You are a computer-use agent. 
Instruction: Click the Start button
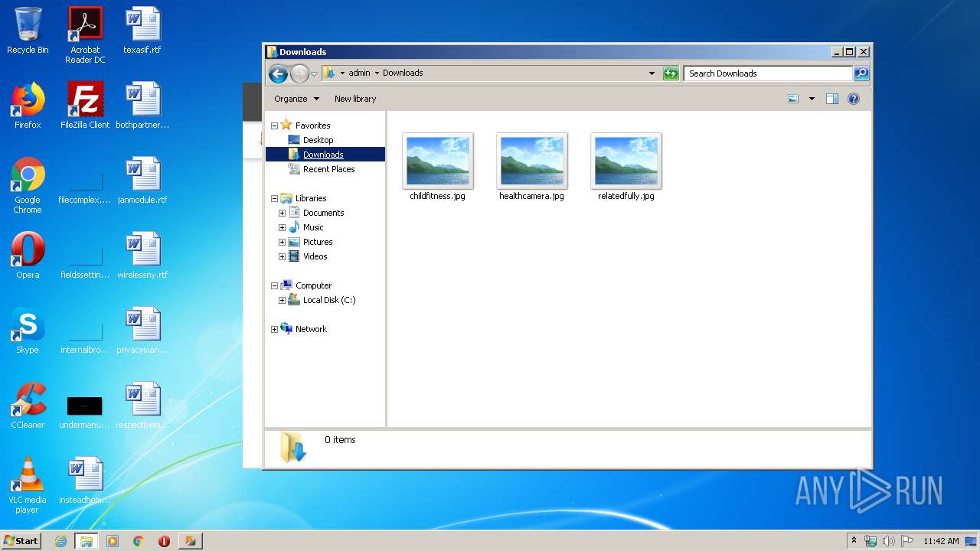[x=21, y=540]
